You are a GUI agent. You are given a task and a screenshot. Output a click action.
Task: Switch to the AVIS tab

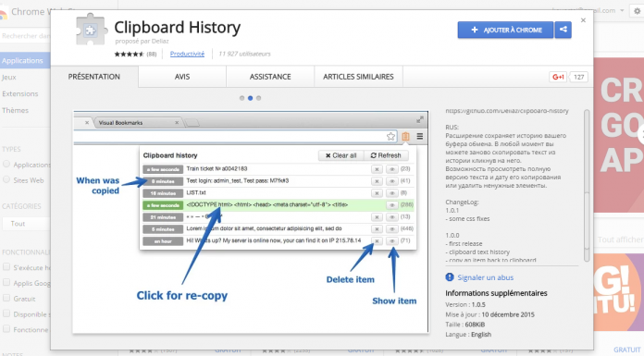[182, 77]
